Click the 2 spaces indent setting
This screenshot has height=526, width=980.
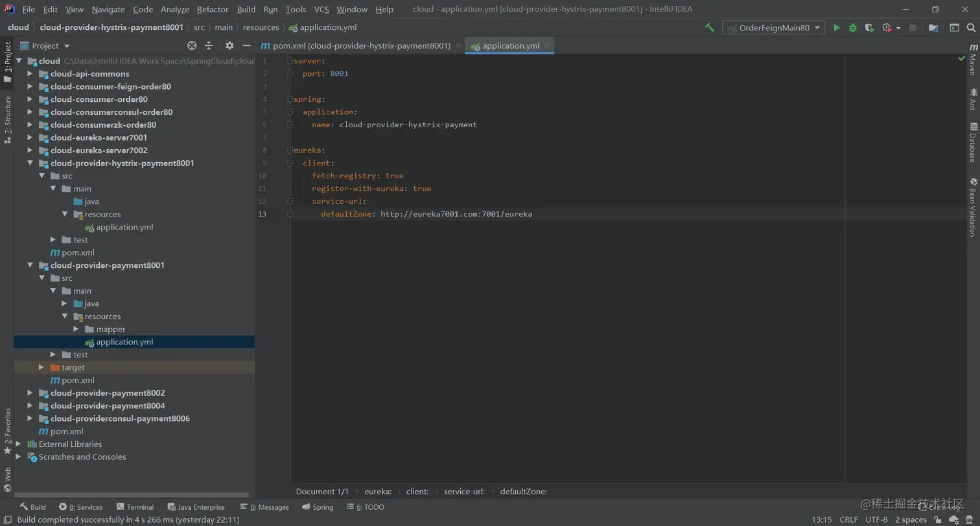(x=911, y=520)
